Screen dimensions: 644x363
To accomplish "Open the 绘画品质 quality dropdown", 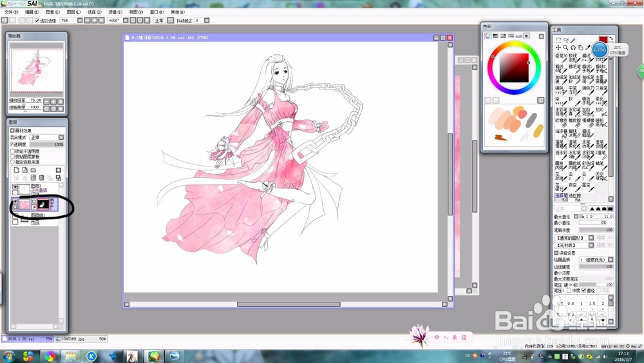I will coord(611,259).
